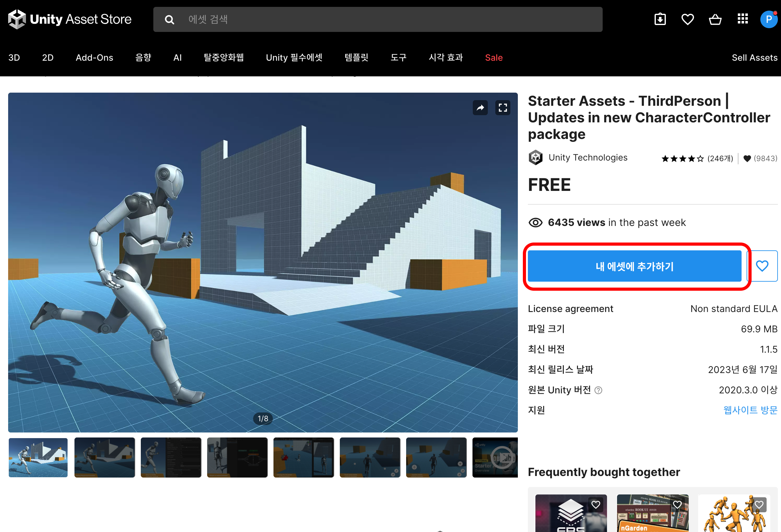Open the 2D category menu
The width and height of the screenshot is (781, 532).
pyautogui.click(x=48, y=58)
